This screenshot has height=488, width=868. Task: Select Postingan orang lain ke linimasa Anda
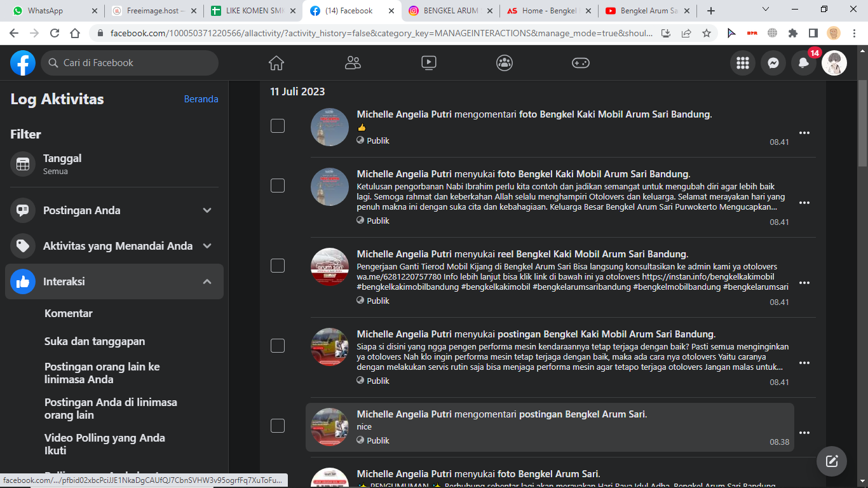point(102,373)
